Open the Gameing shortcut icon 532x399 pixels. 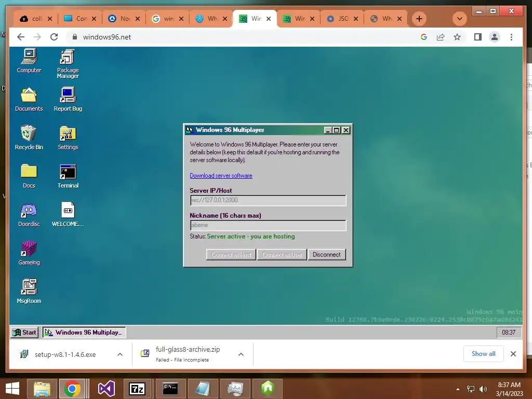(29, 253)
